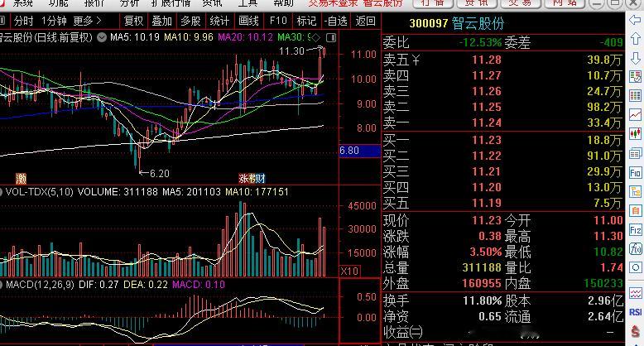
Task: Click the back arrow sidebar icon
Action: pyautogui.click(x=635, y=19)
